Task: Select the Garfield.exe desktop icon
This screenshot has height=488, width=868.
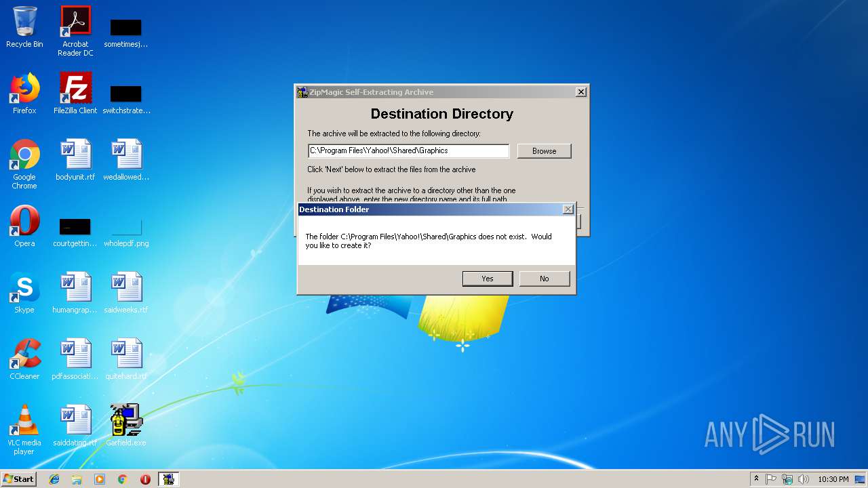Action: (x=126, y=426)
